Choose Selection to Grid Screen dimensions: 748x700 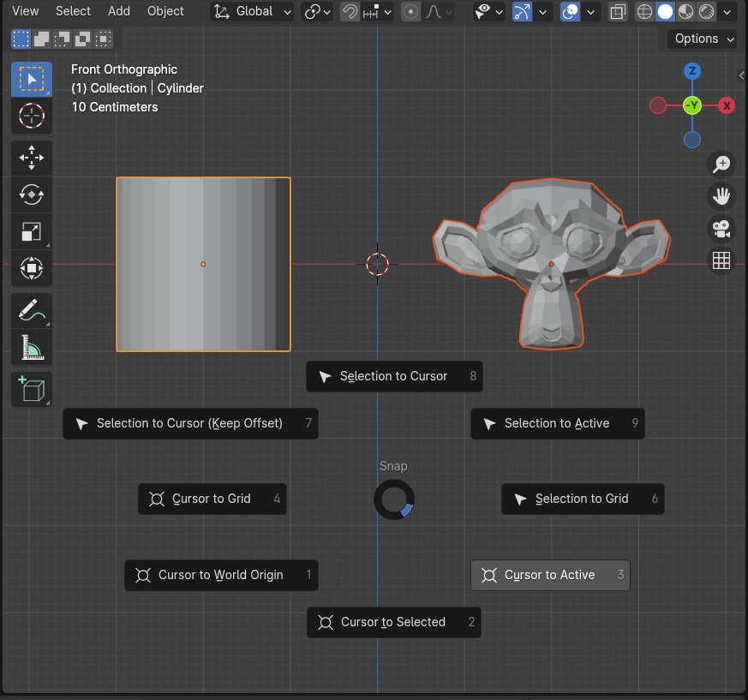point(583,500)
